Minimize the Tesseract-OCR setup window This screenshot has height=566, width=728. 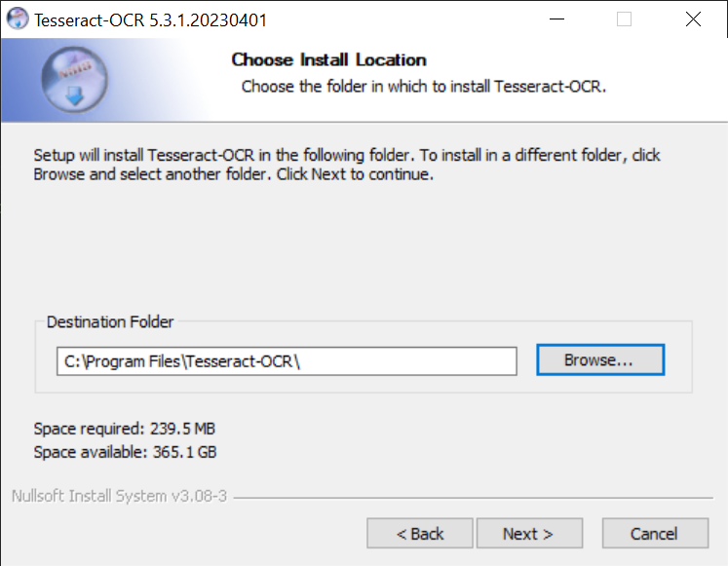pos(556,19)
